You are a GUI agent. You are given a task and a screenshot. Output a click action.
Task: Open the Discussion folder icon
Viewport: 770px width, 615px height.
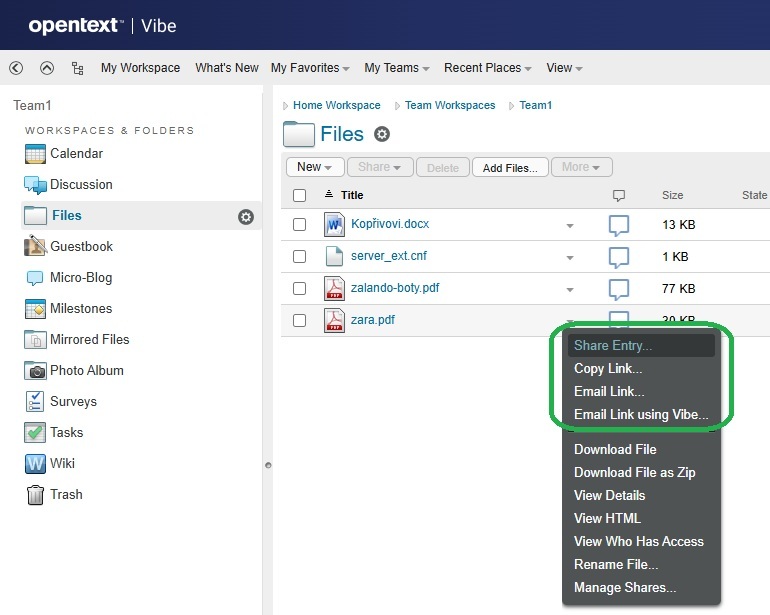coord(35,185)
